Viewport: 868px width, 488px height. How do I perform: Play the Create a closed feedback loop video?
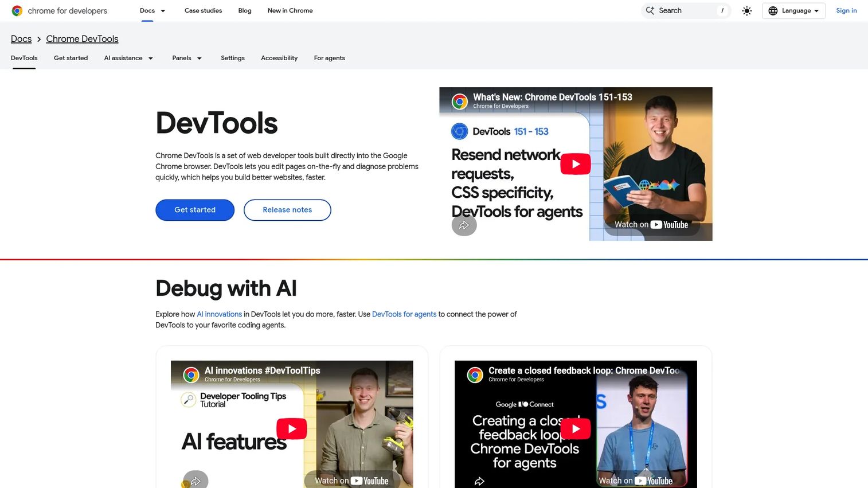pos(576,428)
